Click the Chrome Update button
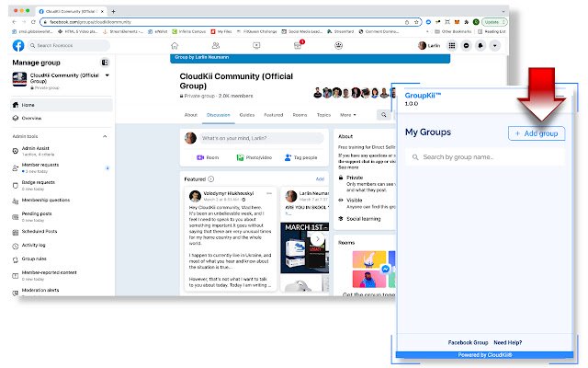This screenshot has width=588, height=368. click(494, 22)
